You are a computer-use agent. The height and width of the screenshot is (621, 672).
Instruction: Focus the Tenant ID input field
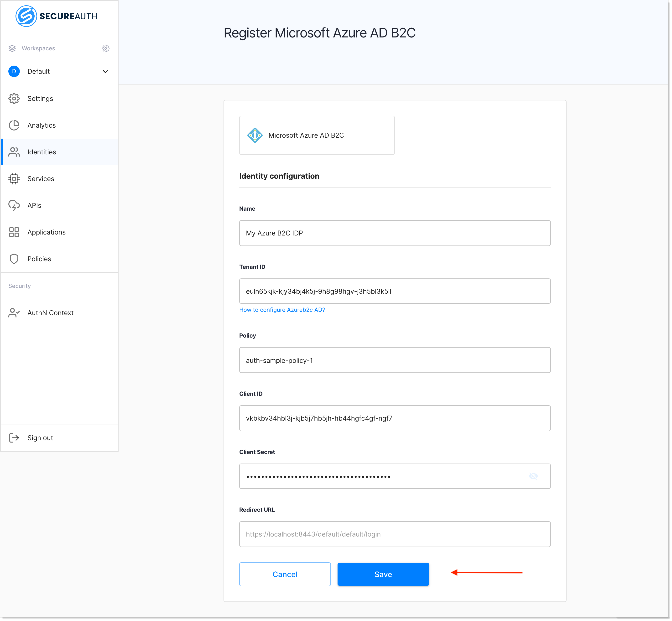pyautogui.click(x=395, y=291)
